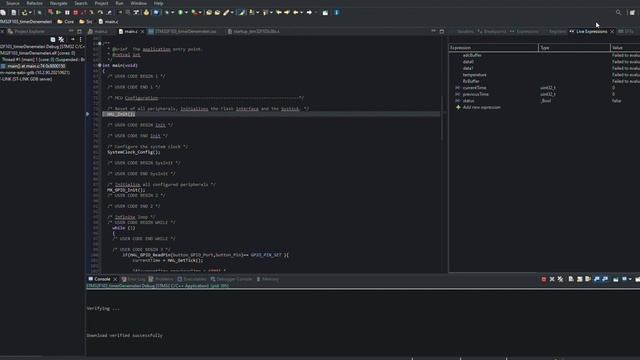Click Add new expression entry
The height and width of the screenshot is (360, 640).
pos(481,107)
